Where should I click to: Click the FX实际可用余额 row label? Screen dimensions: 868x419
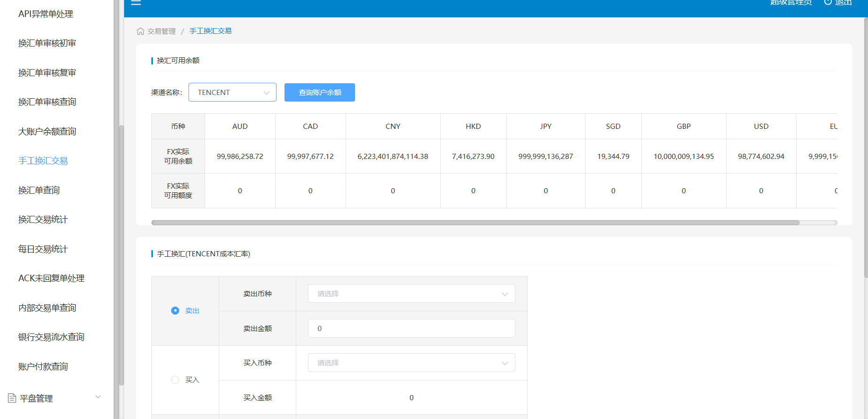(x=178, y=157)
